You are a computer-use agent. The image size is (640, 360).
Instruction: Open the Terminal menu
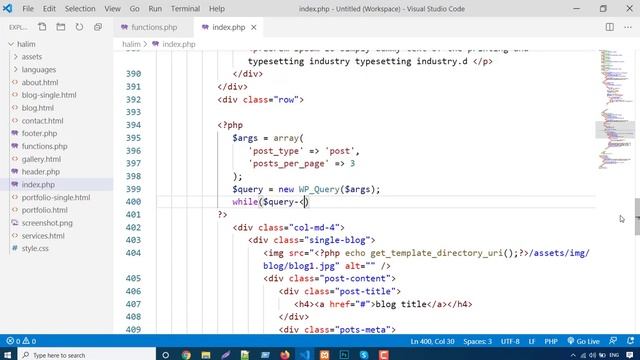tap(185, 9)
